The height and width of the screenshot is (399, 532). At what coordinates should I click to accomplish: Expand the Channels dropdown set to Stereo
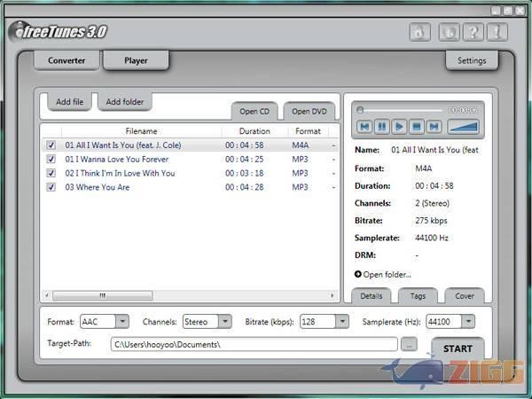[x=224, y=322]
